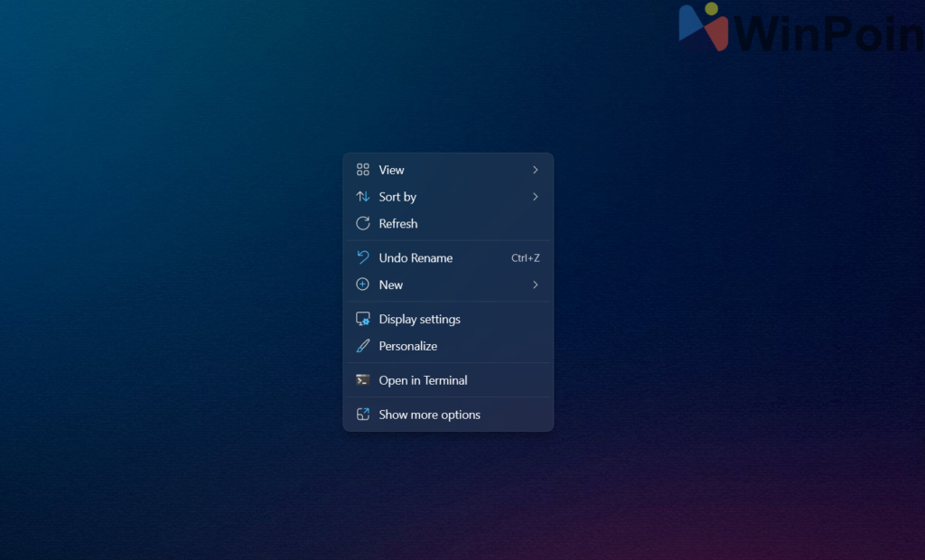Viewport: 925px width, 560px height.
Task: Click the Show more options icon
Action: point(363,415)
